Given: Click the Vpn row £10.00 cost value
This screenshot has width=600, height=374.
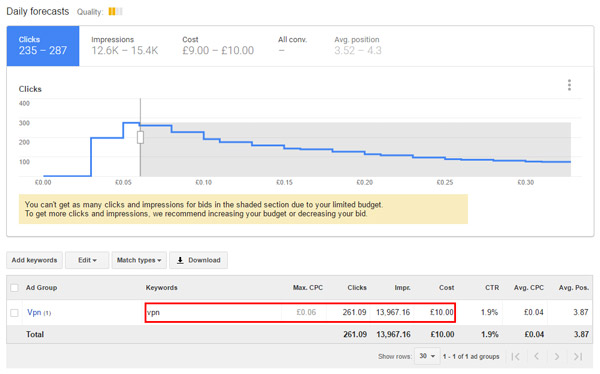Looking at the screenshot, I should click(442, 312).
